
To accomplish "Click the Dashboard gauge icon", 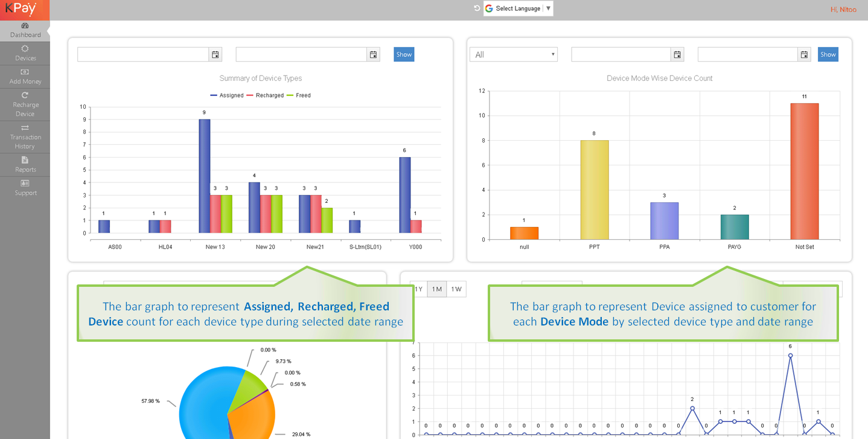I will (x=25, y=26).
